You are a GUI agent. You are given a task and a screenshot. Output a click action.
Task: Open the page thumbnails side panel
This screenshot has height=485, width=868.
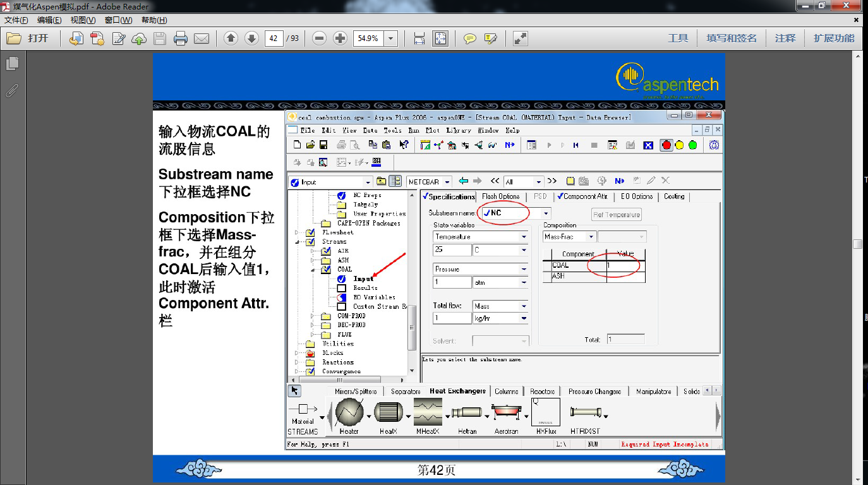click(x=12, y=63)
